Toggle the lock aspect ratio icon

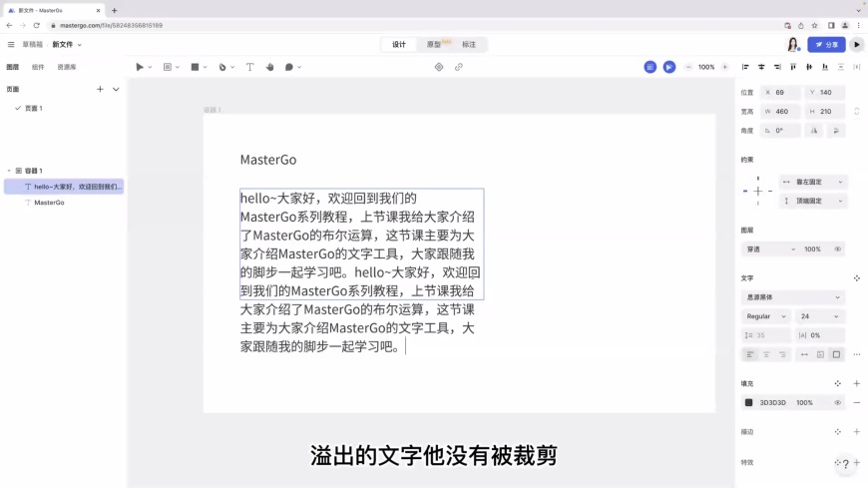tap(856, 112)
